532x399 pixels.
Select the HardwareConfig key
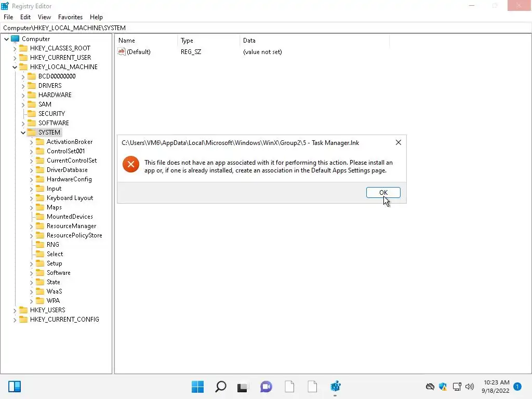tap(69, 179)
